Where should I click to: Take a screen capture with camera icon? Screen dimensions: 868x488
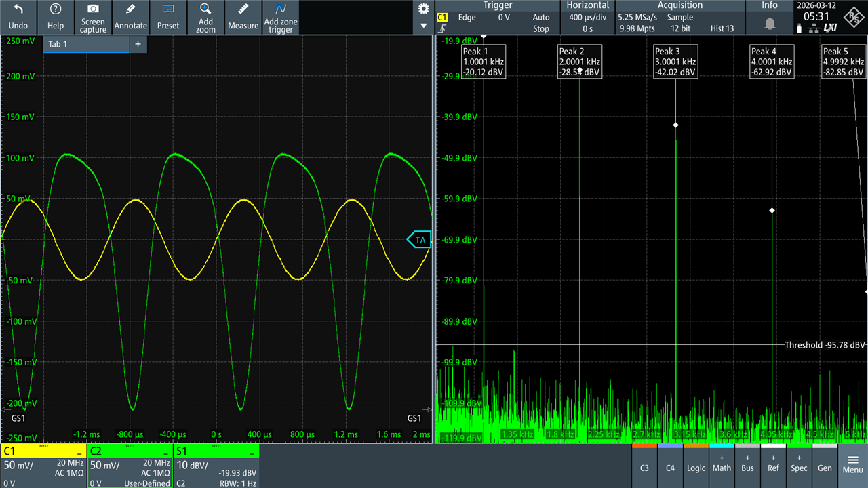point(93,17)
